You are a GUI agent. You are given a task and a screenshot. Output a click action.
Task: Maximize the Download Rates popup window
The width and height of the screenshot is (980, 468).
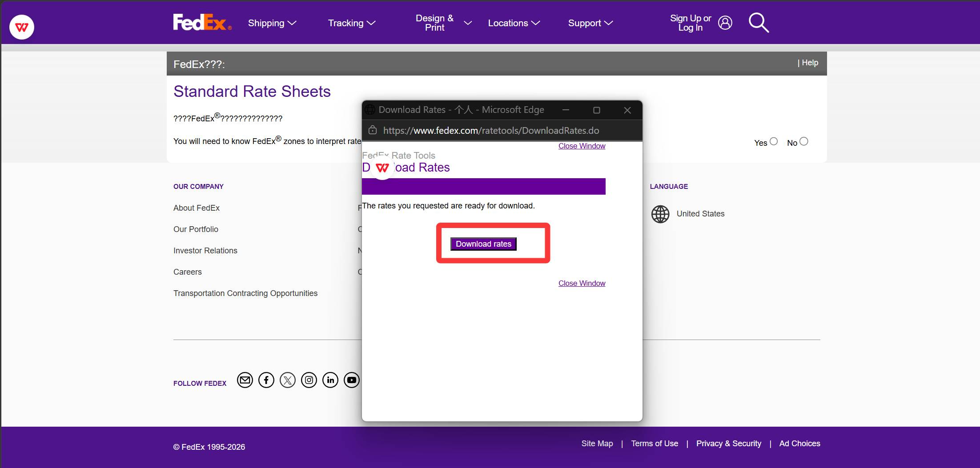tap(597, 110)
